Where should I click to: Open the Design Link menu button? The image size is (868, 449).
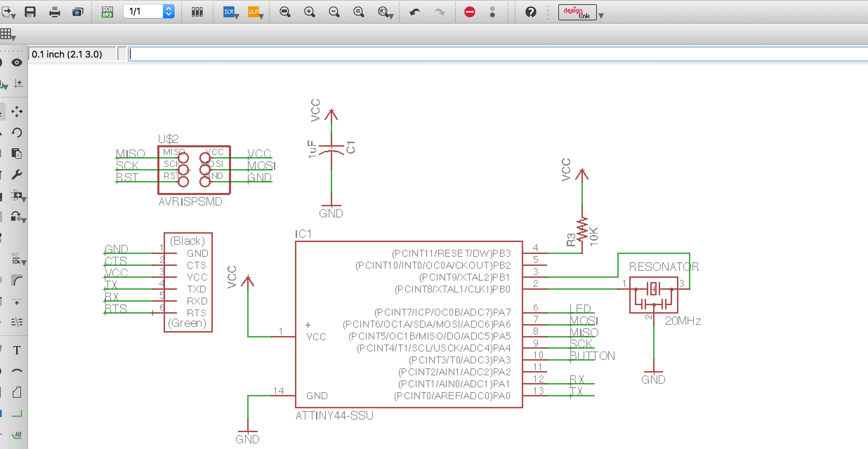click(x=577, y=13)
